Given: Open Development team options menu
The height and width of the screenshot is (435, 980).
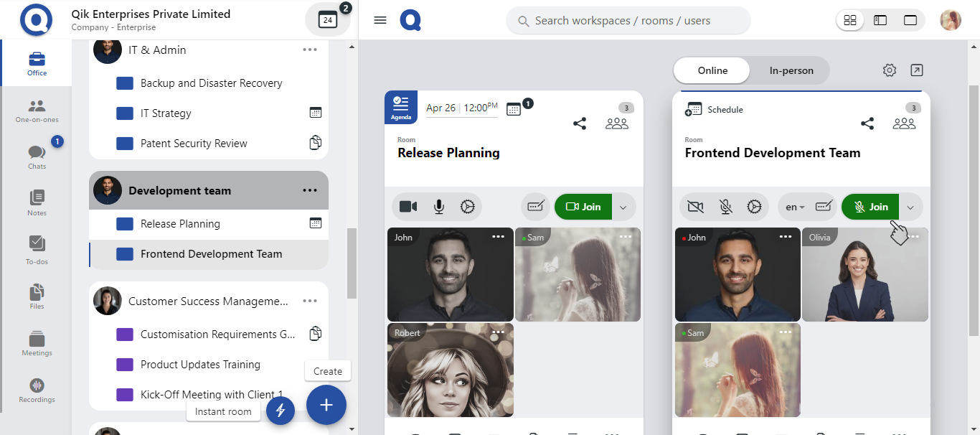Looking at the screenshot, I should (310, 191).
